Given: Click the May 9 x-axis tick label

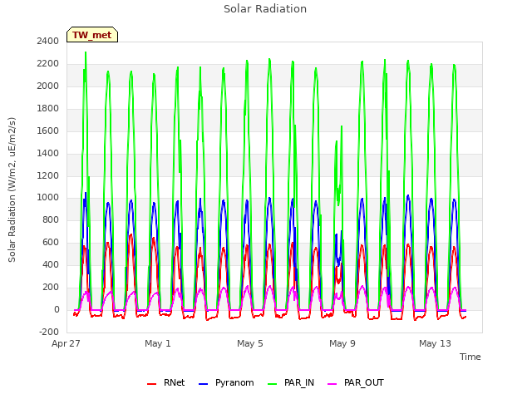Looking at the screenshot, I should [x=342, y=343].
